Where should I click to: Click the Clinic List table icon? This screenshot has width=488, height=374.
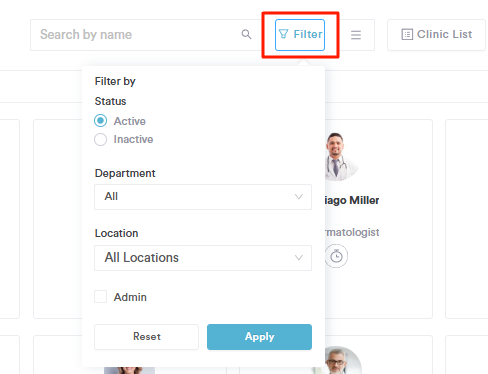pos(407,34)
